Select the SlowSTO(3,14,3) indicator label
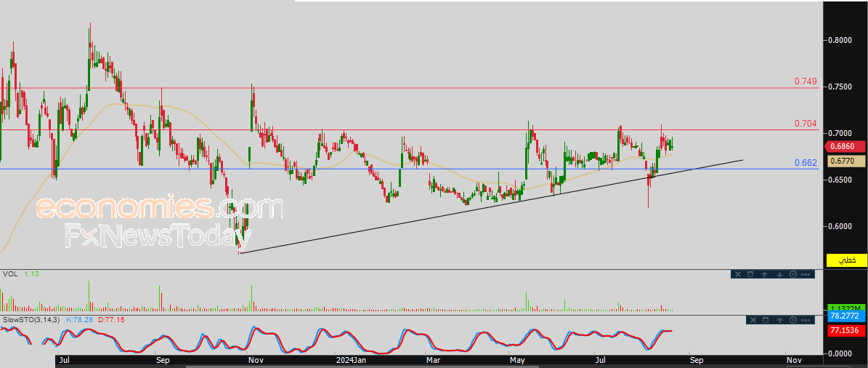868x368 pixels. point(31,319)
